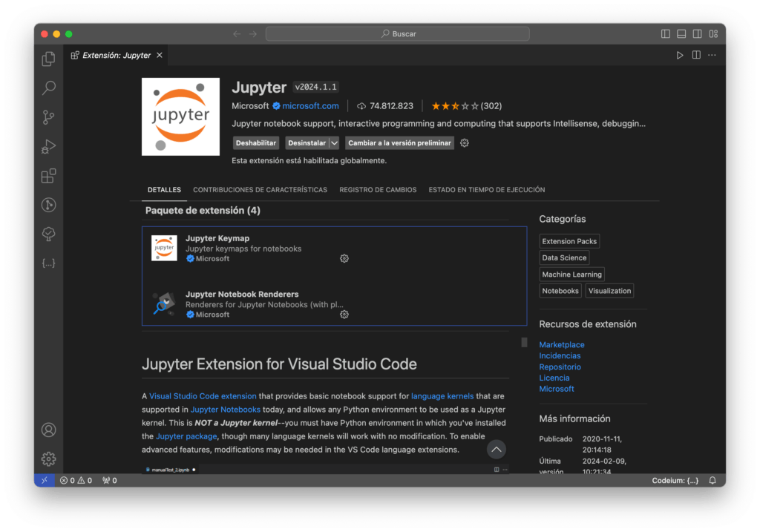760x532 pixels.
Task: Toggle the secondary side bar layout button
Action: [698, 34]
